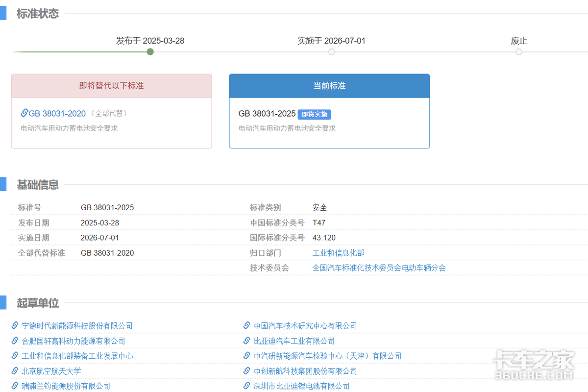Click the 发布于 2025-03-28 timeline dot
Viewport: 588px width, 392px height.
click(150, 51)
